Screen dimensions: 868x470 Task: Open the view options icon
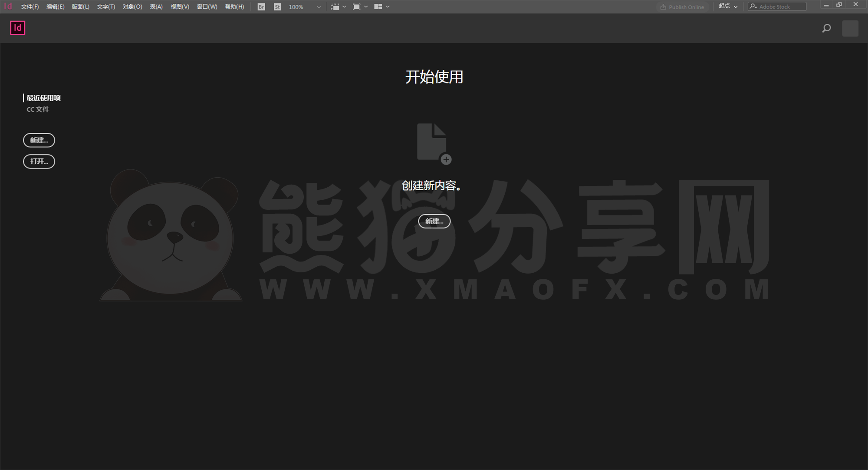[x=335, y=7]
